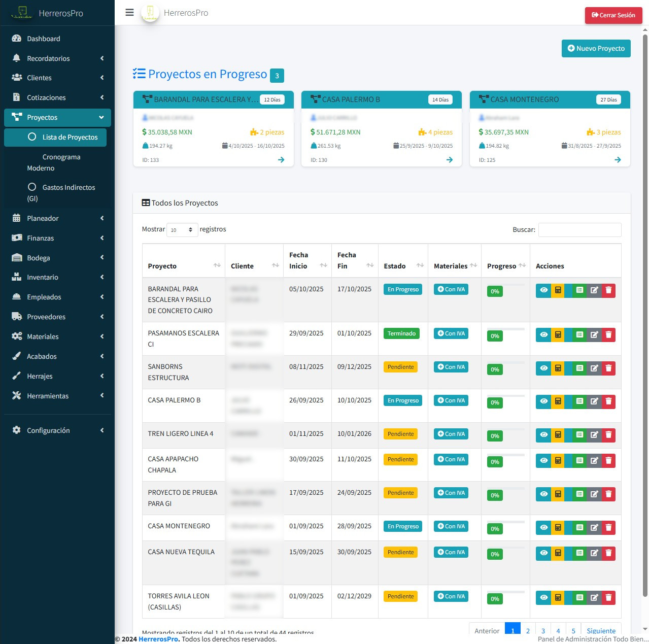Image resolution: width=649 pixels, height=644 pixels.
Task: Go to Dashboard in the sidebar
Action: point(44,39)
